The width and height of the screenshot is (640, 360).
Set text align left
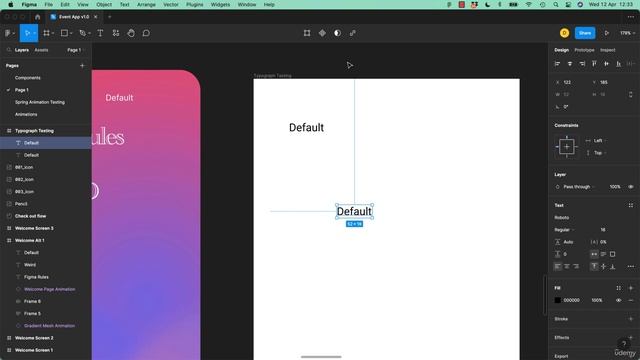click(x=558, y=267)
